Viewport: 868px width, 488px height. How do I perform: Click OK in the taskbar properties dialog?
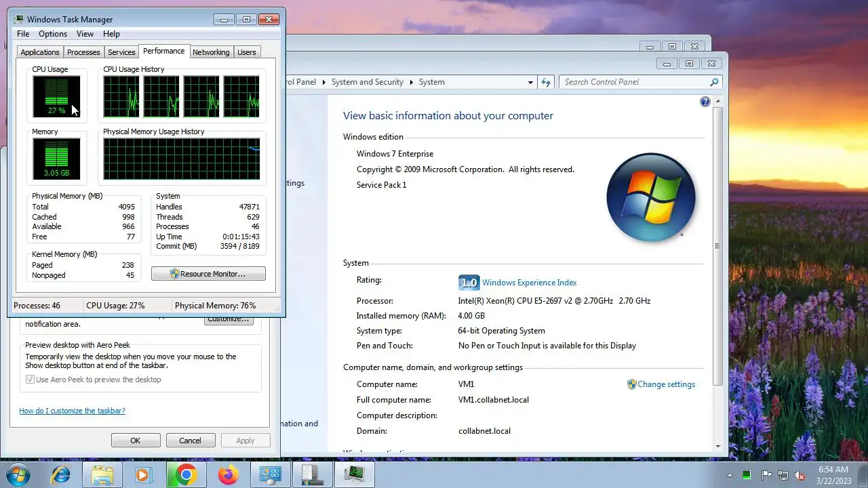[135, 441]
